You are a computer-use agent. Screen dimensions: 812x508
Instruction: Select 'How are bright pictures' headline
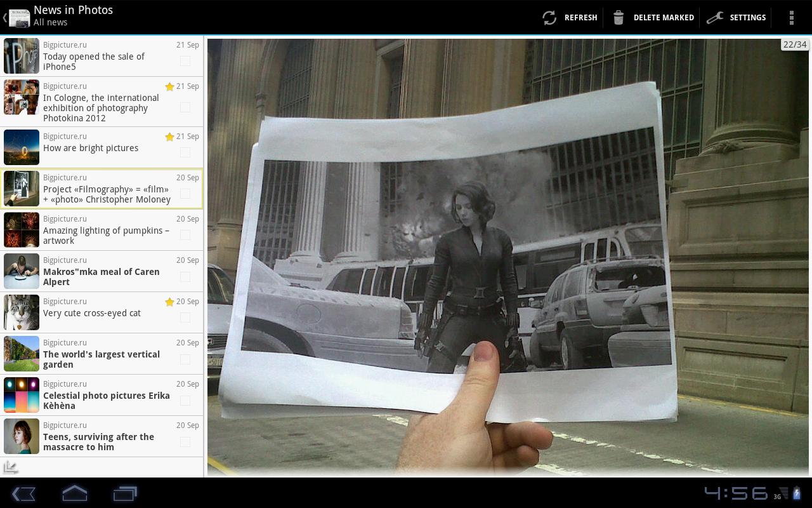pos(91,148)
